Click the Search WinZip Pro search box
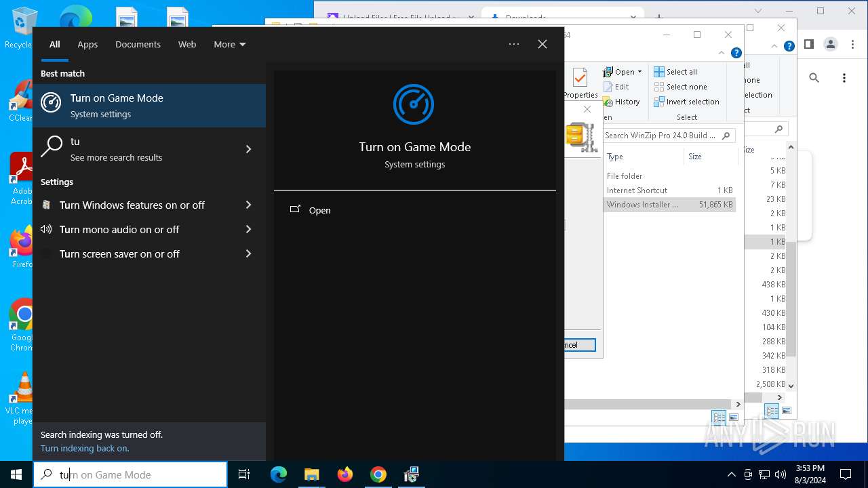This screenshot has width=868, height=488. point(668,136)
